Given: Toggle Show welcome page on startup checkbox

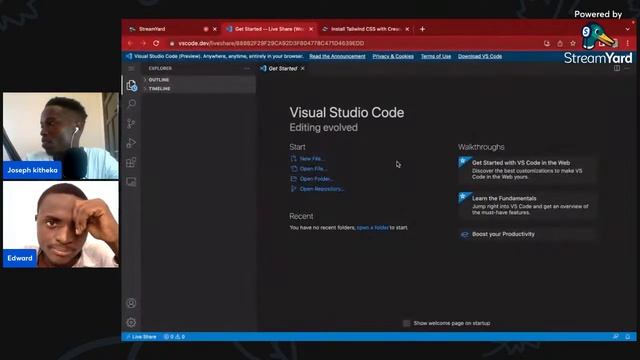Looking at the screenshot, I should (407, 323).
